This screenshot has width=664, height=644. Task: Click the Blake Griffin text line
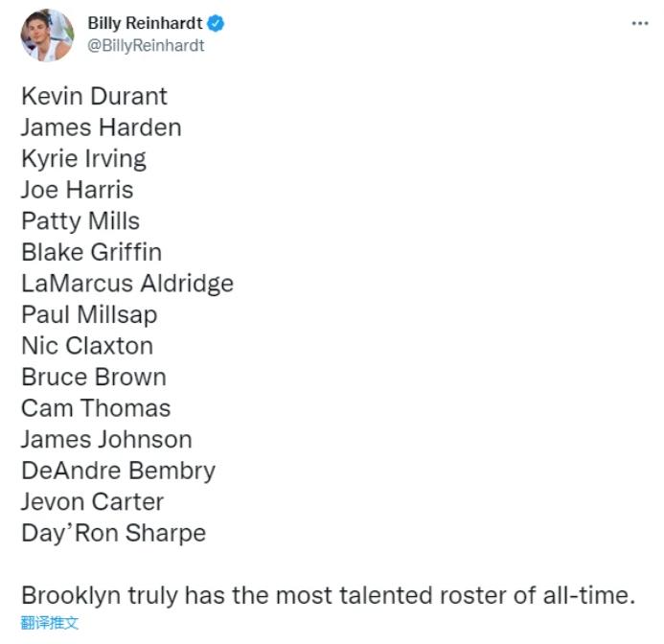[91, 252]
